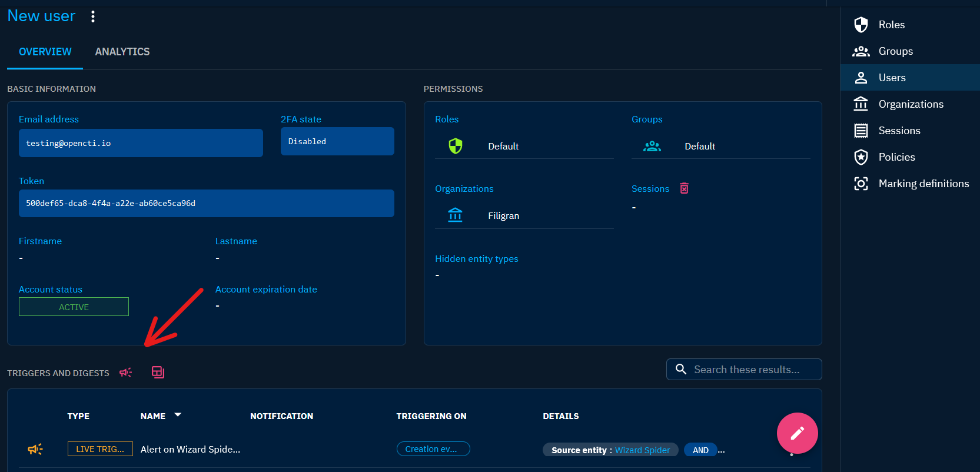Click the add live trigger megaphone icon
980x472 pixels.
[125, 373]
